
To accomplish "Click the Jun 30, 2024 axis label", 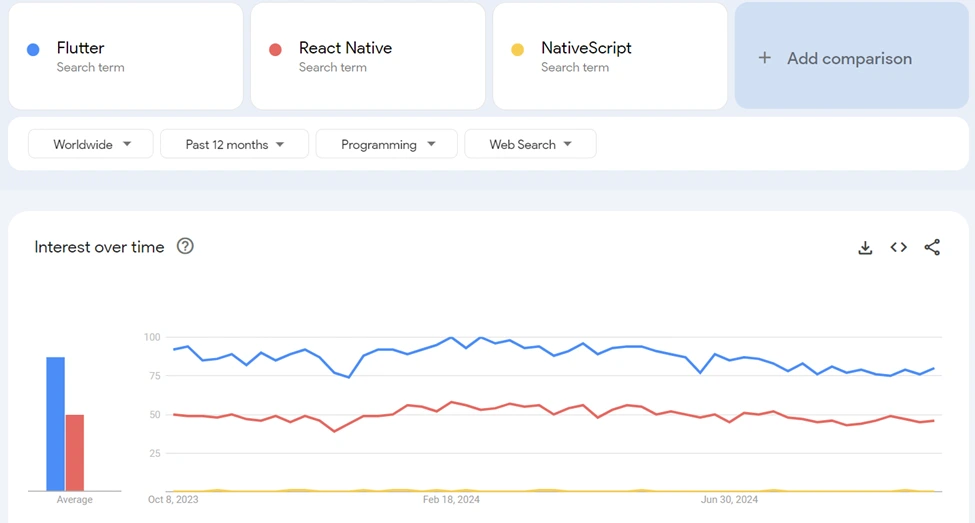I will pyautogui.click(x=729, y=499).
